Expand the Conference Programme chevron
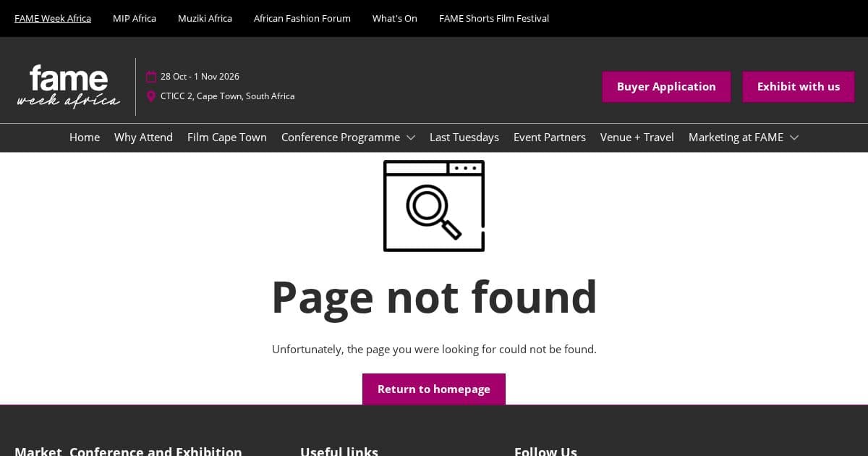The width and height of the screenshot is (868, 456). 411,138
